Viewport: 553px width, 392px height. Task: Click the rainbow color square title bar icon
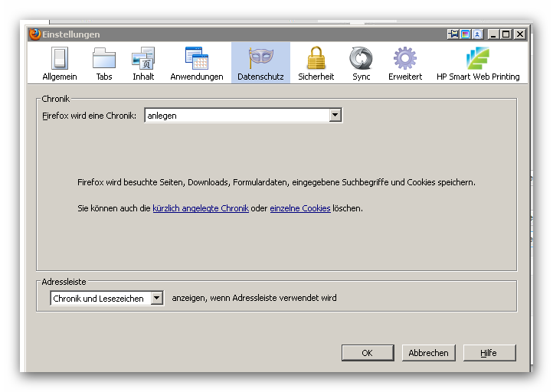pyautogui.click(x=466, y=34)
